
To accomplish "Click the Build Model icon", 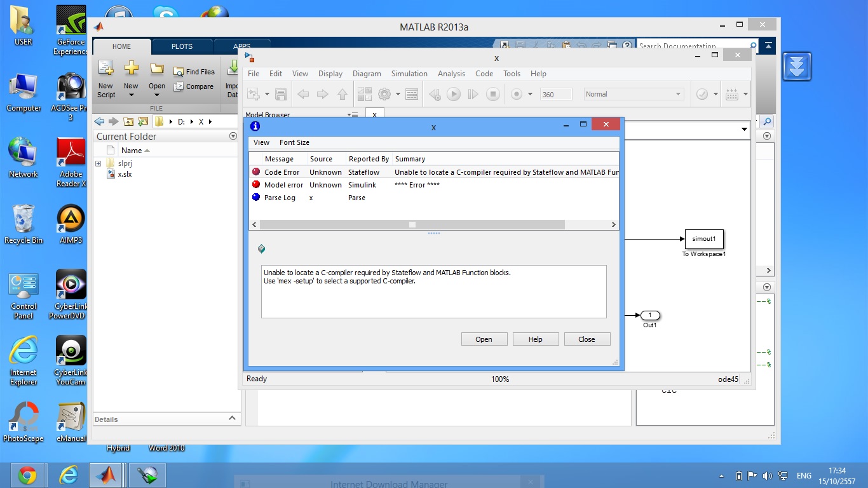I will (x=731, y=94).
